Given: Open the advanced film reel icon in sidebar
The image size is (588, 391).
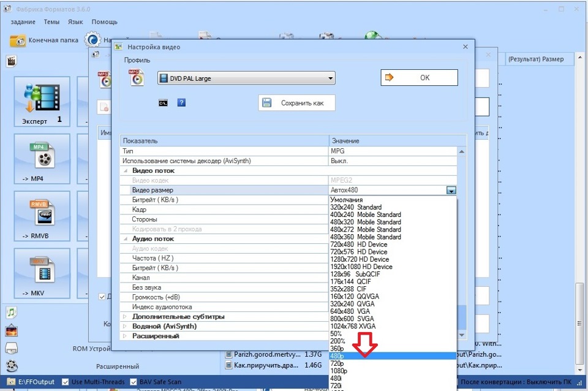Looking at the screenshot, I should (x=12, y=365).
